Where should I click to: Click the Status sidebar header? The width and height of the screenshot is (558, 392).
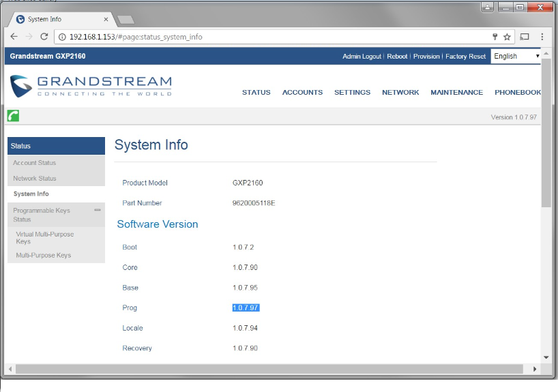click(x=56, y=146)
